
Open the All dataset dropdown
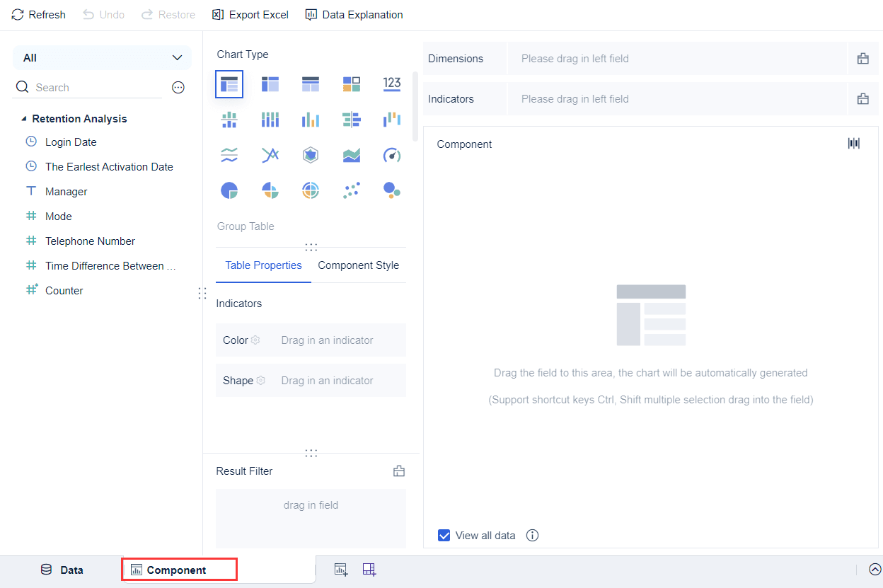pyautogui.click(x=102, y=57)
